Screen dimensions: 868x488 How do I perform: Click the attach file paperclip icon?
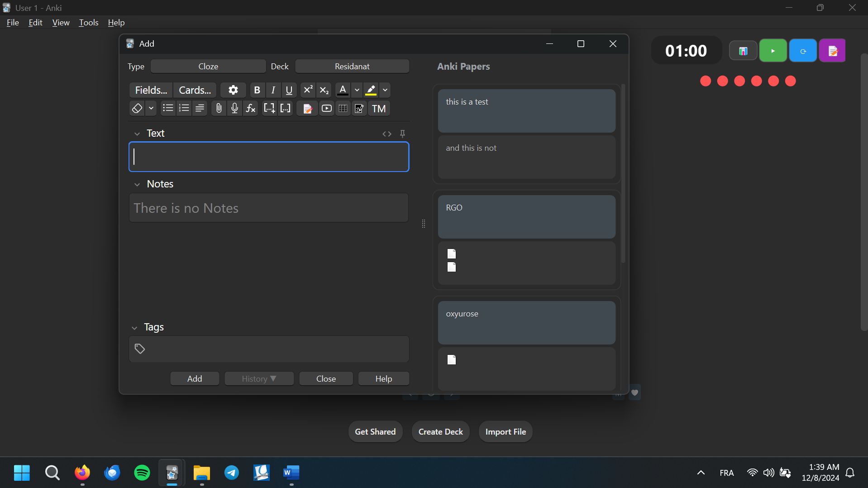click(219, 108)
